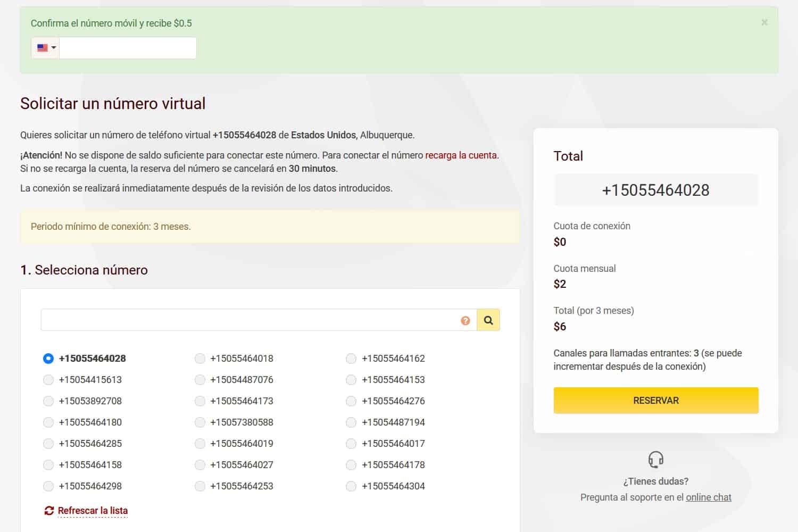Select radio button for +15055464173

(x=200, y=401)
